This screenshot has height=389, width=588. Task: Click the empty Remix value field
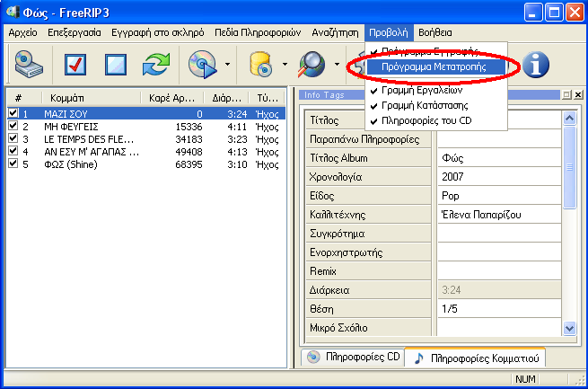pos(499,271)
